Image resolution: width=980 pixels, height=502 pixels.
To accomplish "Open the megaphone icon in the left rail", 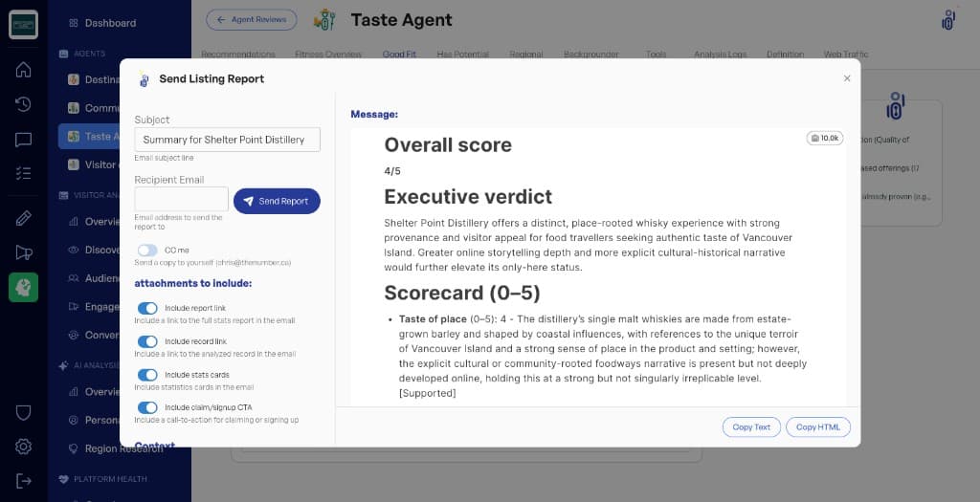I will (23, 252).
